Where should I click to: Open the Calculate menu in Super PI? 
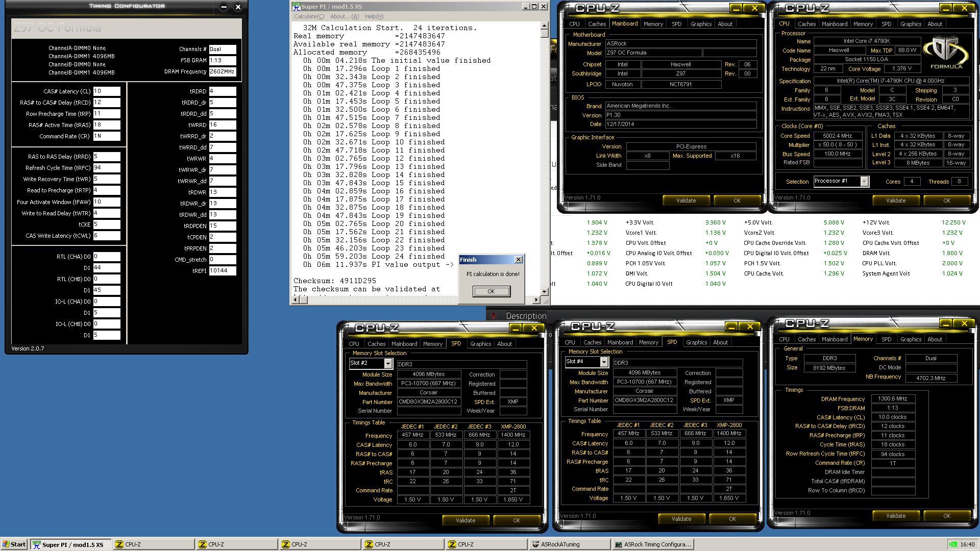(309, 16)
